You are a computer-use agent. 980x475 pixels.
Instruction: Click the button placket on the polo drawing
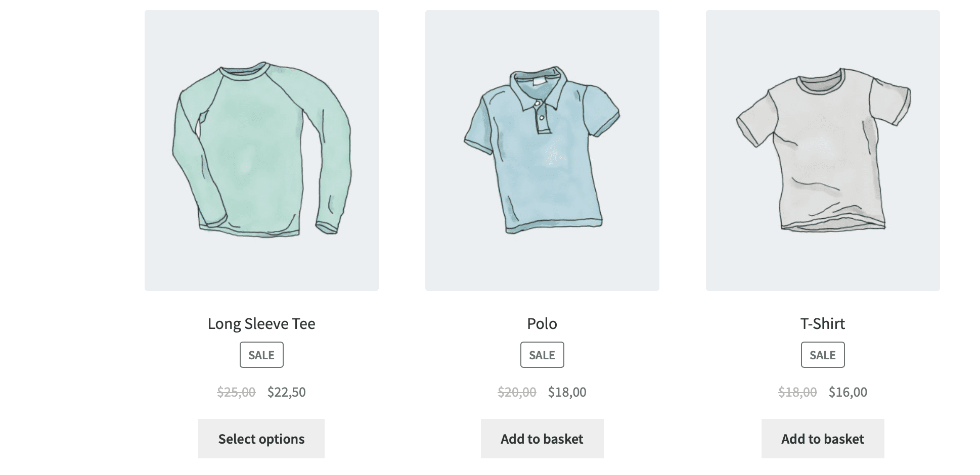pyautogui.click(x=541, y=117)
